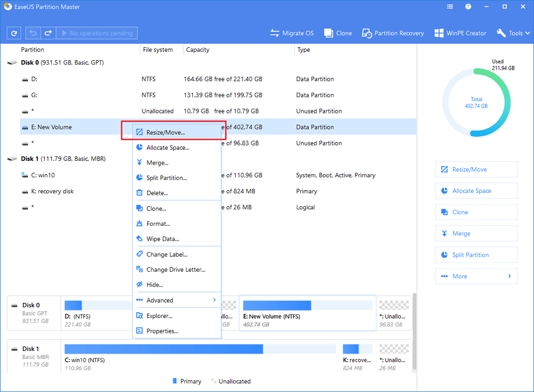Click Disk 0 Basic GPT label in disk map
This screenshot has height=392, width=534.
pos(34,313)
